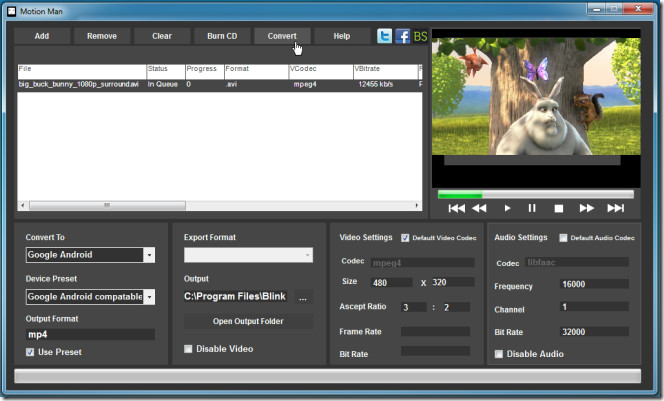Sort by the Progress column header
The height and width of the screenshot is (401, 664).
tap(205, 72)
